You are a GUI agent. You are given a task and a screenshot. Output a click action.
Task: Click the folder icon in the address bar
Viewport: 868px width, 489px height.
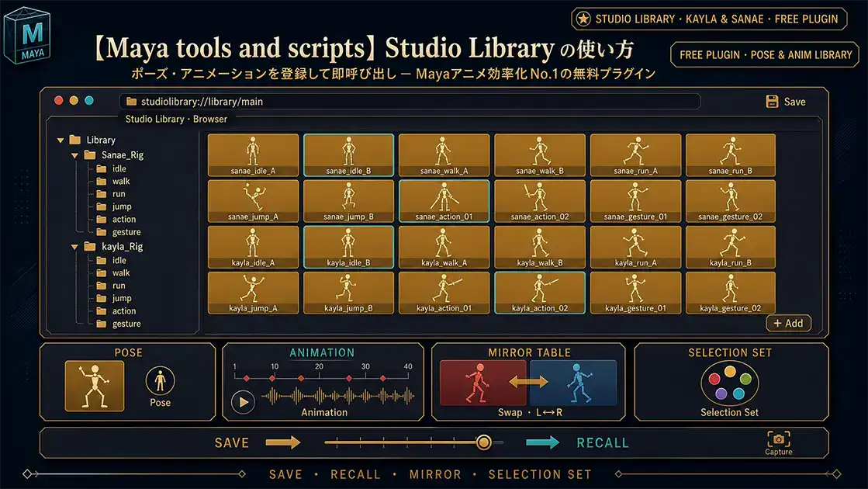click(131, 102)
